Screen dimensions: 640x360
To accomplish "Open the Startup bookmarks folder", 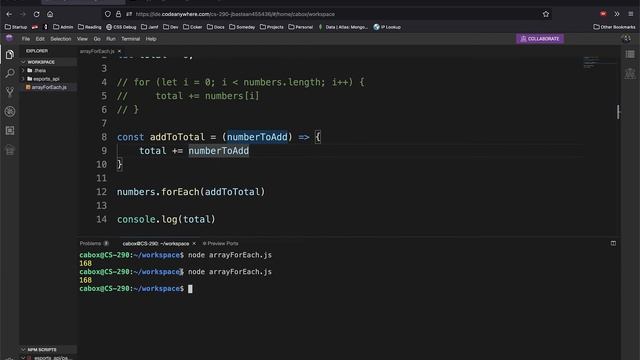I will coord(16,27).
